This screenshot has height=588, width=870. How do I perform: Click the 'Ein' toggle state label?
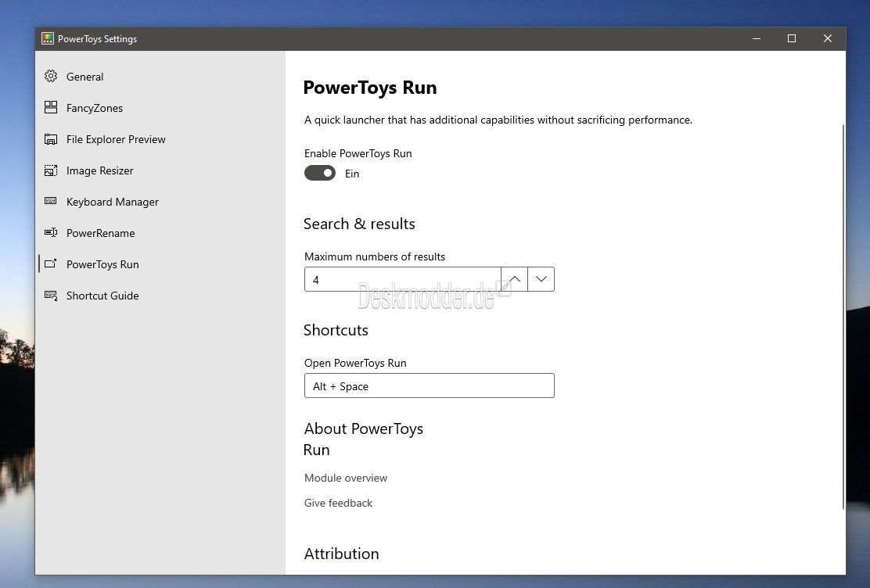point(352,174)
